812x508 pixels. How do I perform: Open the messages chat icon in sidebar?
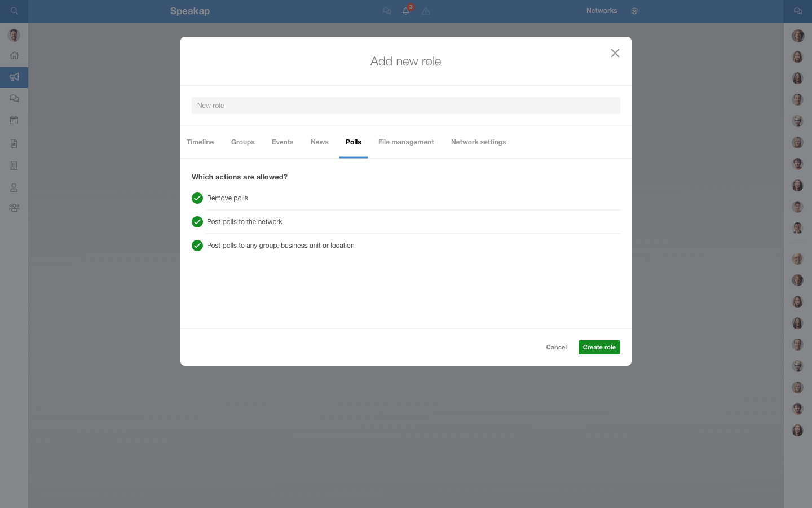[14, 98]
